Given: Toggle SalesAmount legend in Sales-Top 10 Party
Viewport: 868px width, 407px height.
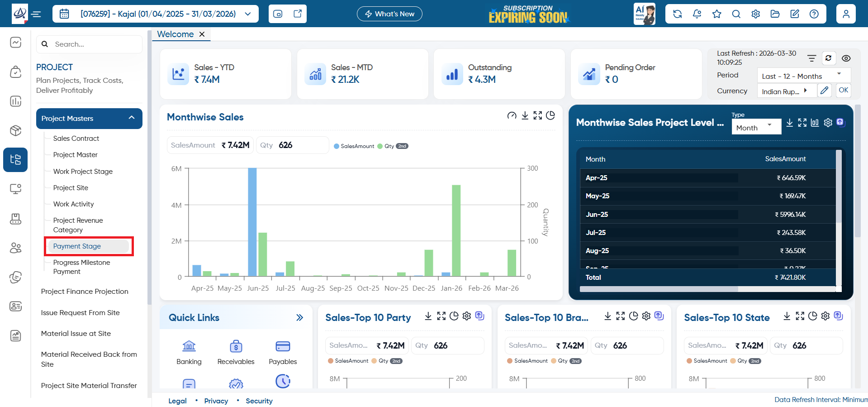Looking at the screenshot, I should [x=348, y=361].
